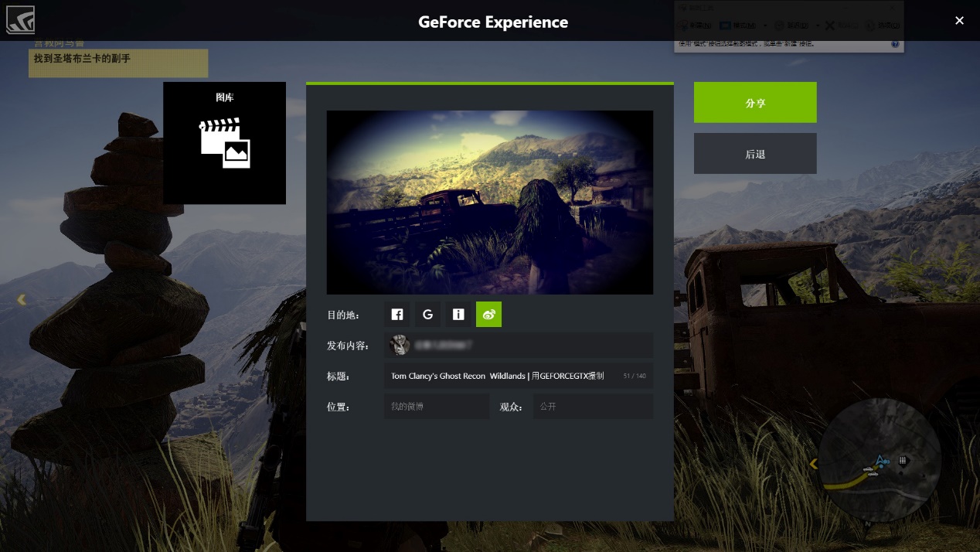The height and width of the screenshot is (552, 980).
Task: Click the 目的地 label
Action: click(343, 315)
